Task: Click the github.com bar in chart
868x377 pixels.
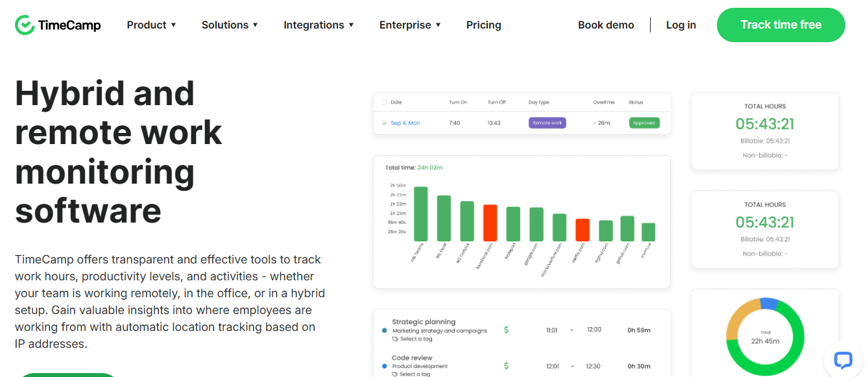Action: 627,228
